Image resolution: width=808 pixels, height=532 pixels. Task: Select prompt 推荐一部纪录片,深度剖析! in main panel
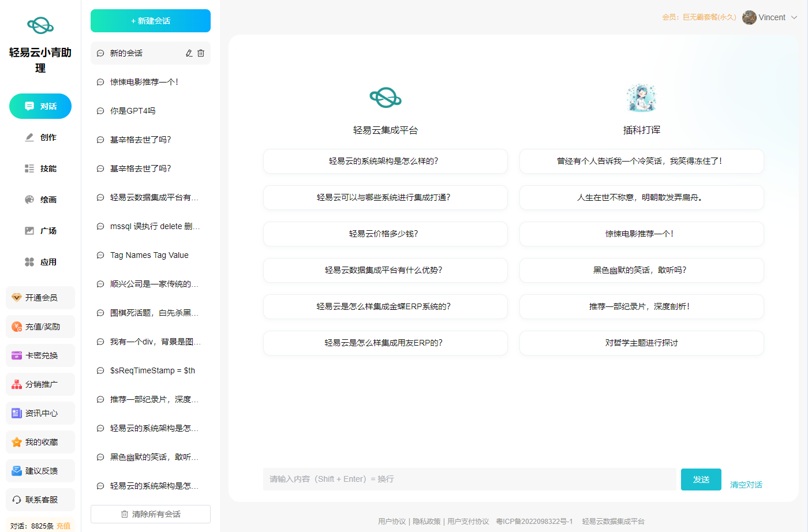[x=642, y=307]
